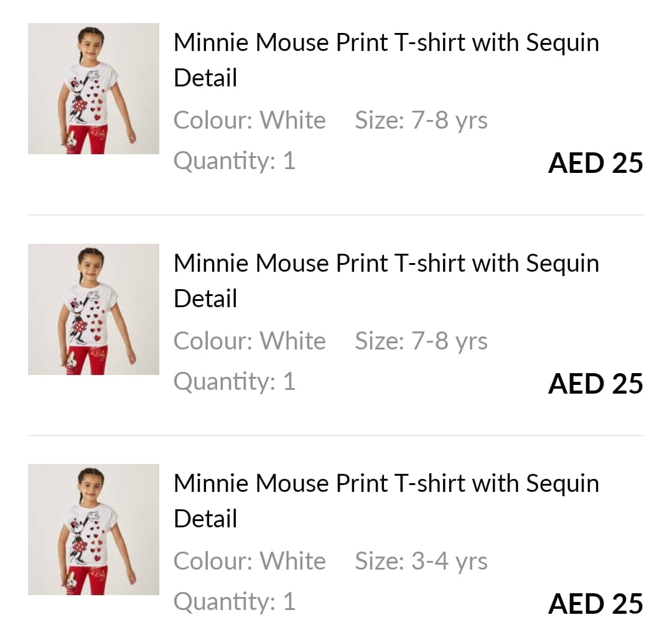Click the Size: 3-4 yrs label
The height and width of the screenshot is (643, 672).
(421, 561)
